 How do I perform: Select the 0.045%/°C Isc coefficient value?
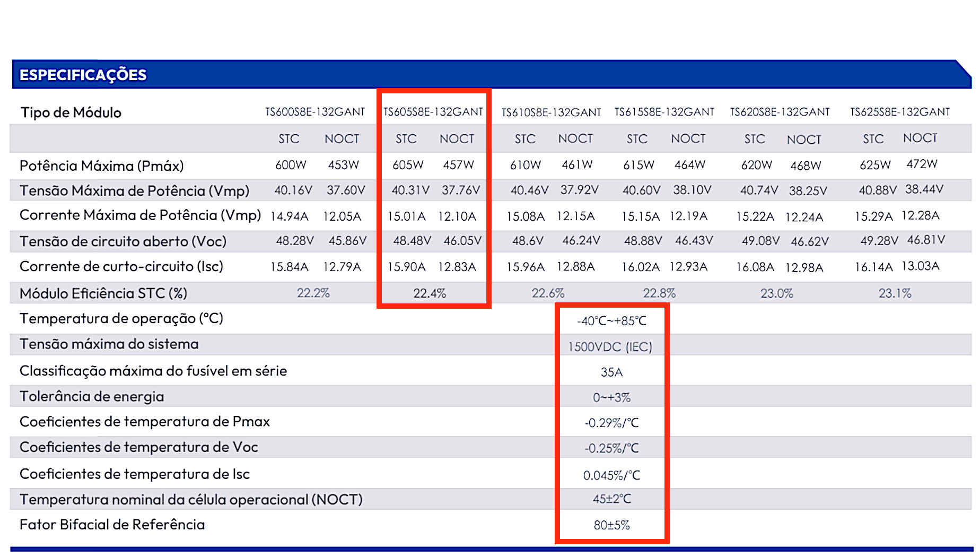(611, 475)
